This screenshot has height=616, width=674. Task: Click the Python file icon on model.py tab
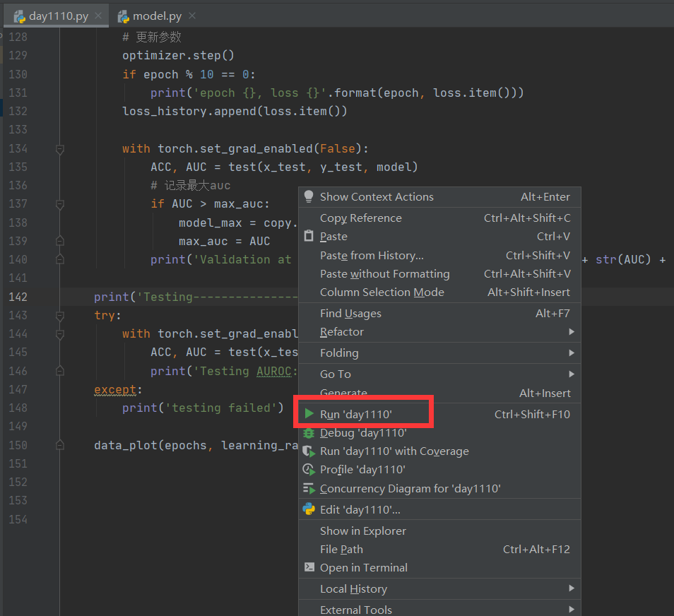tap(124, 16)
